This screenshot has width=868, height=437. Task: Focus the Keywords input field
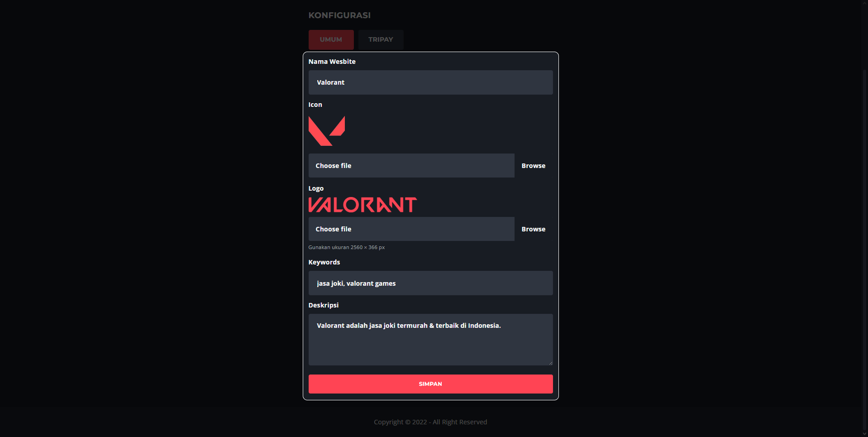[x=430, y=283]
